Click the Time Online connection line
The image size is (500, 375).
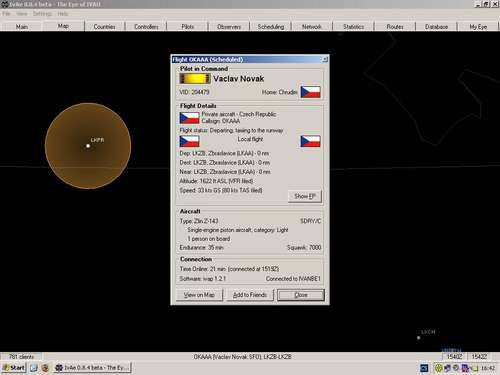coord(229,269)
